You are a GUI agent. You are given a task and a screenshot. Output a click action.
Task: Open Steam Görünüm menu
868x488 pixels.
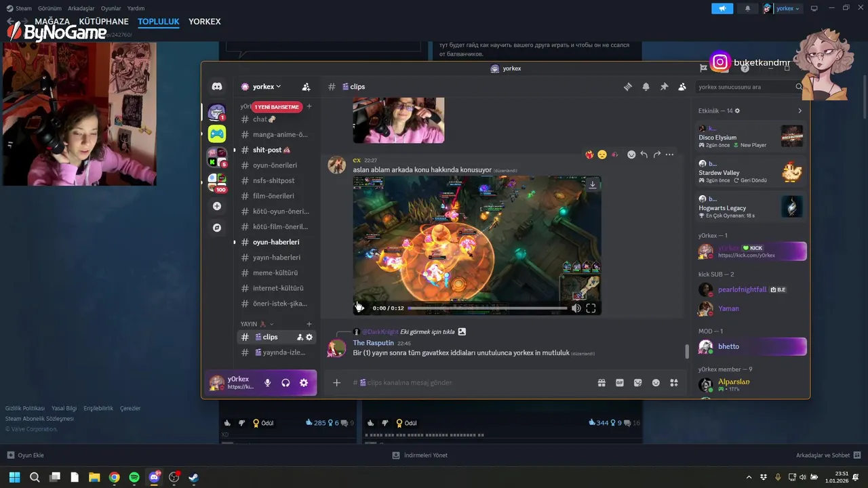click(50, 8)
